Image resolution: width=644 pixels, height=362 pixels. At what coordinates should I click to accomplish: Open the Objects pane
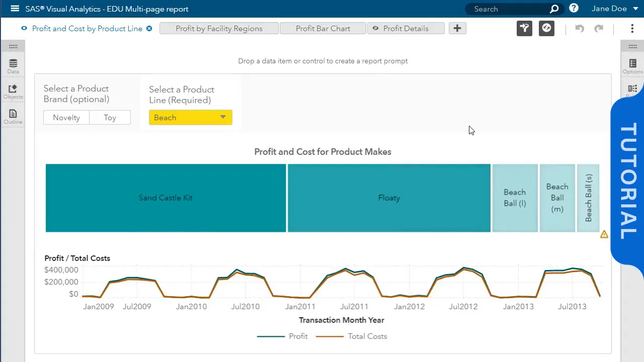tap(13, 92)
